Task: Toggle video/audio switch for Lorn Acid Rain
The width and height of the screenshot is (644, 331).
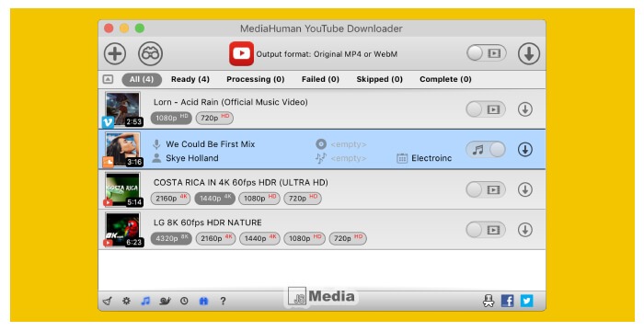Action: (486, 109)
